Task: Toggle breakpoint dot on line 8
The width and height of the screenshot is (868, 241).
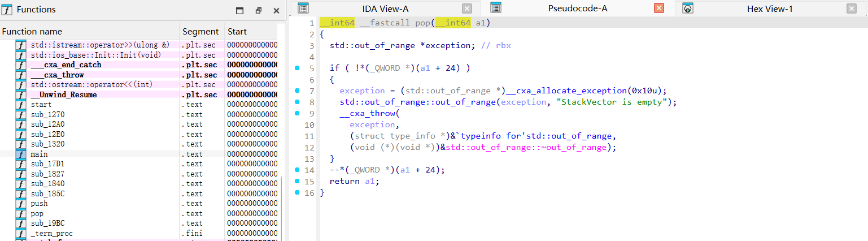Action: [x=296, y=102]
